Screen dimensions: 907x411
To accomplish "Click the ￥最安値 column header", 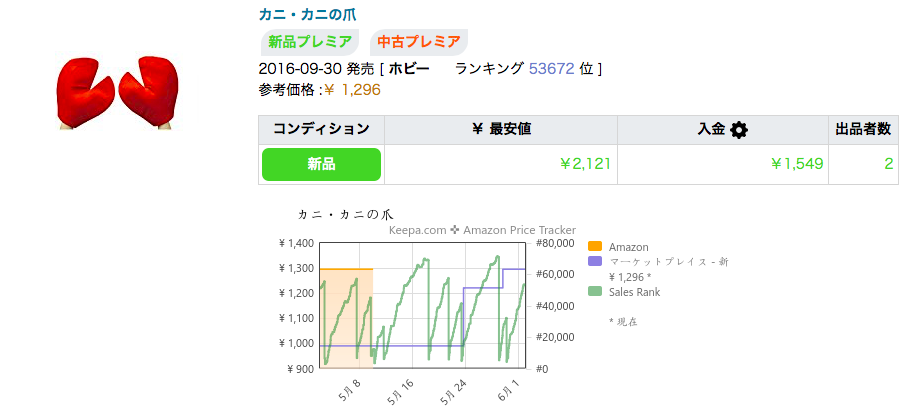I will 500,130.
